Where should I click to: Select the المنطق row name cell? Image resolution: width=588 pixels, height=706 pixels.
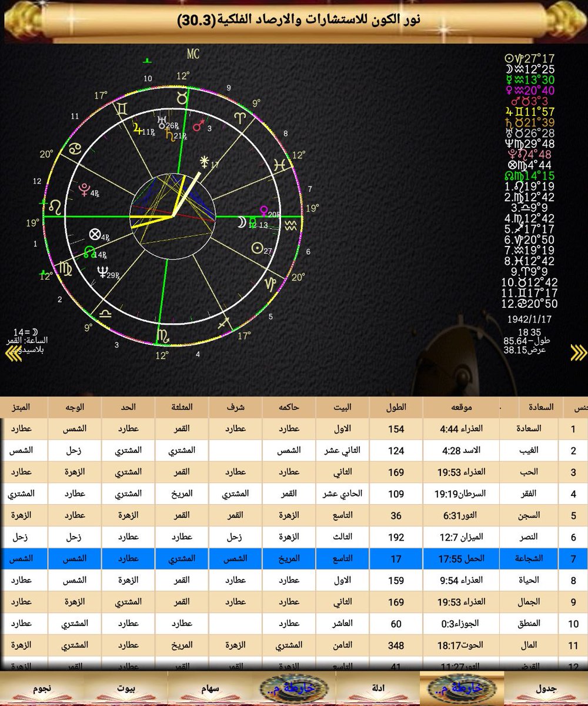[x=529, y=624]
